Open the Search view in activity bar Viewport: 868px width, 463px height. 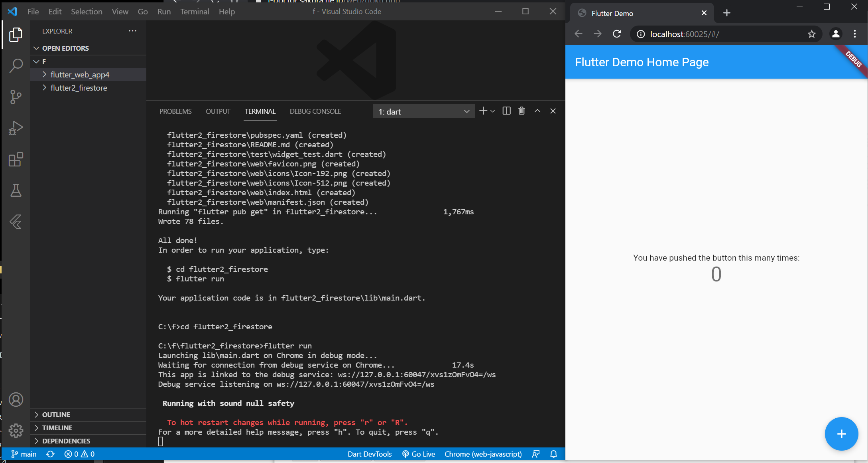point(16,65)
